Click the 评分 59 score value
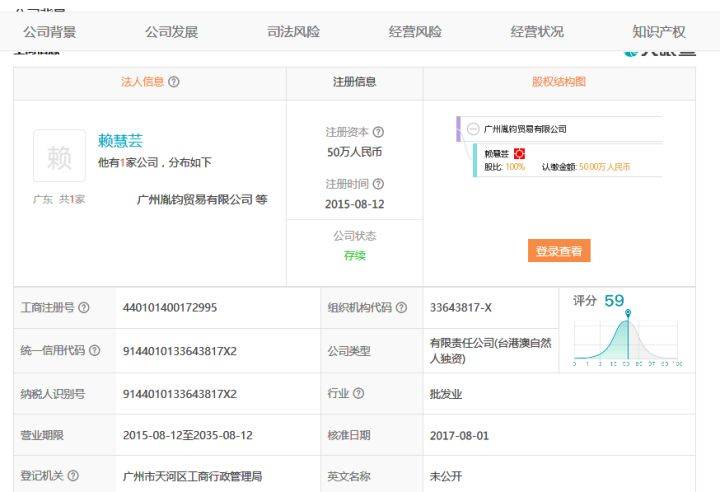The image size is (720, 492). [x=614, y=301]
